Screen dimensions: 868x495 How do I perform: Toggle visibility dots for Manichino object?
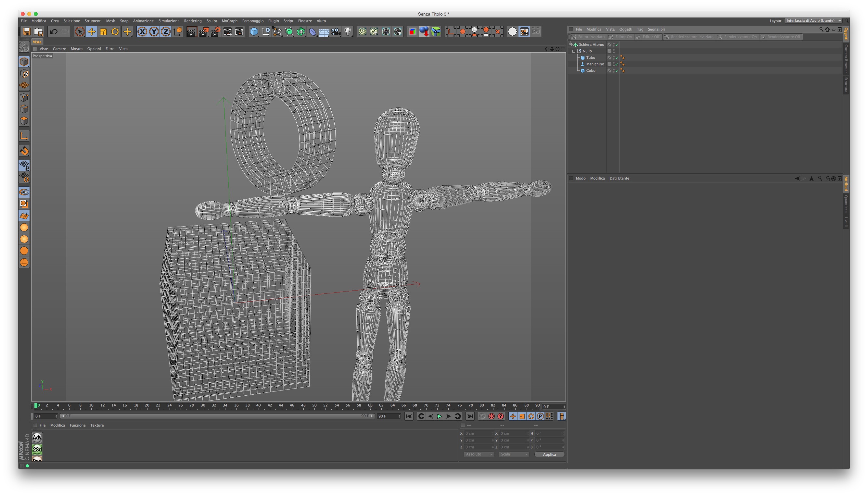(x=614, y=64)
